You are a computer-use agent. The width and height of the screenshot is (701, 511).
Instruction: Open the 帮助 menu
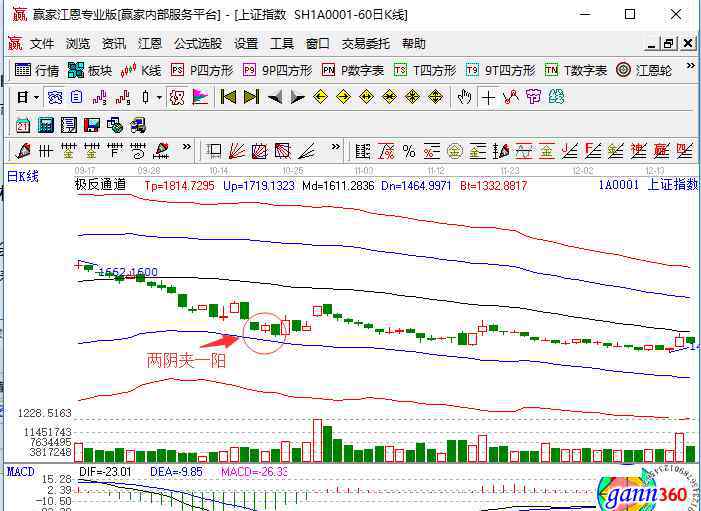tap(414, 43)
